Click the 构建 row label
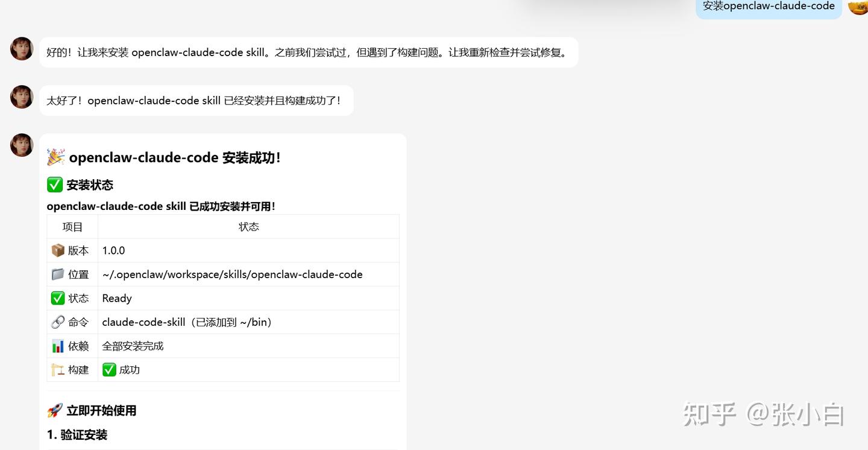This screenshot has width=868, height=450. click(x=78, y=370)
